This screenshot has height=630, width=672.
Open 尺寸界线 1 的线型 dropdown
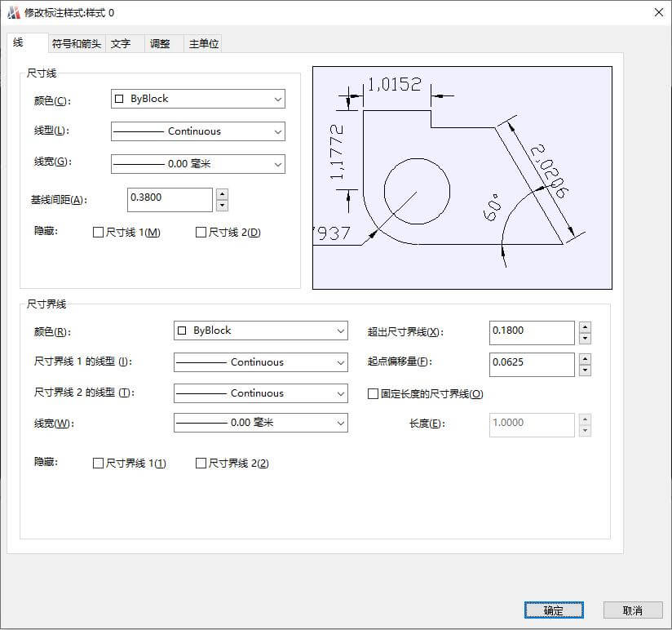coord(261,362)
